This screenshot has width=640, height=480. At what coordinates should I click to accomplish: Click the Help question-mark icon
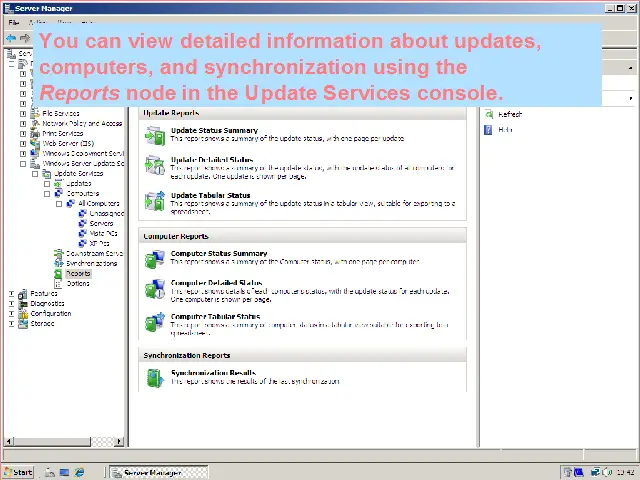(x=488, y=130)
